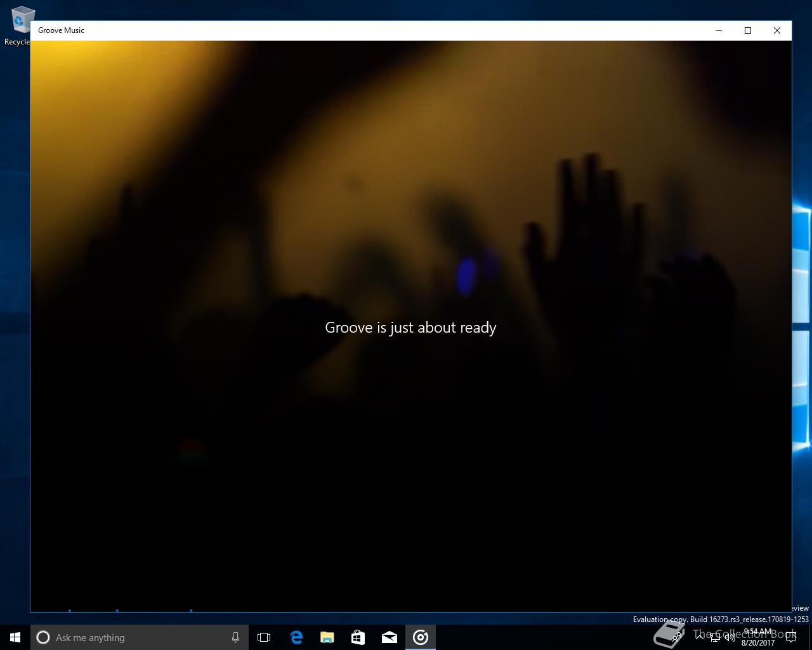
Task: Open the clock showing 8/20/2017
Action: pyautogui.click(x=758, y=637)
